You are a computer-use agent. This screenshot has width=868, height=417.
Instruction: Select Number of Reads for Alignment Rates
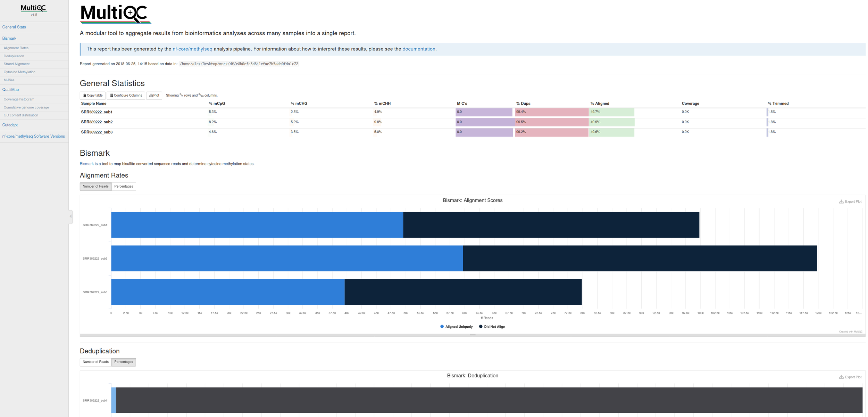(95, 187)
